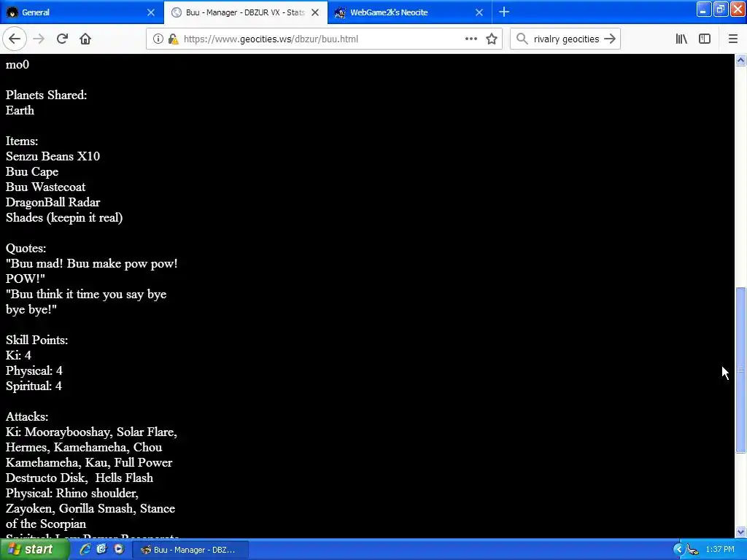Click the insecure connection lock warning icon
The image size is (747, 560).
(x=173, y=39)
